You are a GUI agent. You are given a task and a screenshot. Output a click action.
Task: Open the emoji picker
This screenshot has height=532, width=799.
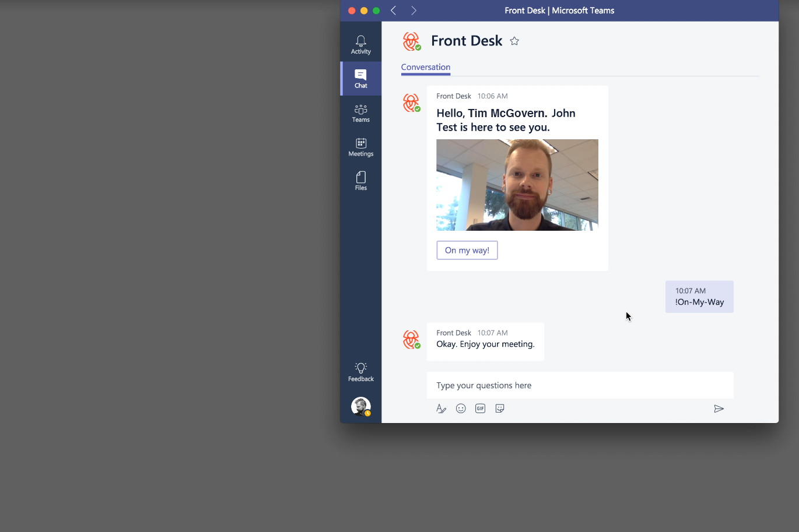click(461, 408)
